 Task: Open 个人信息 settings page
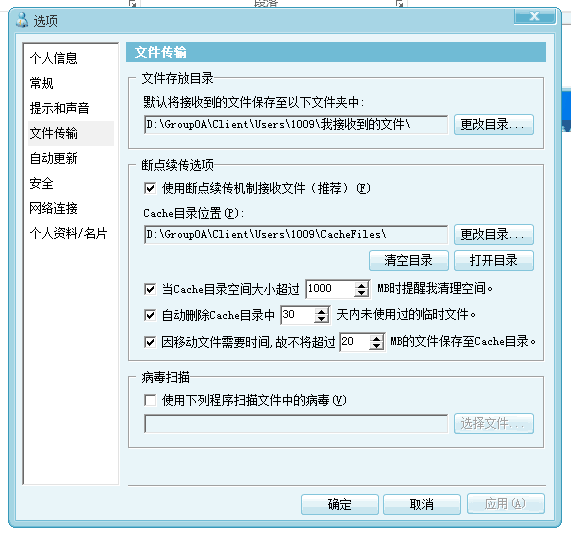click(x=54, y=58)
